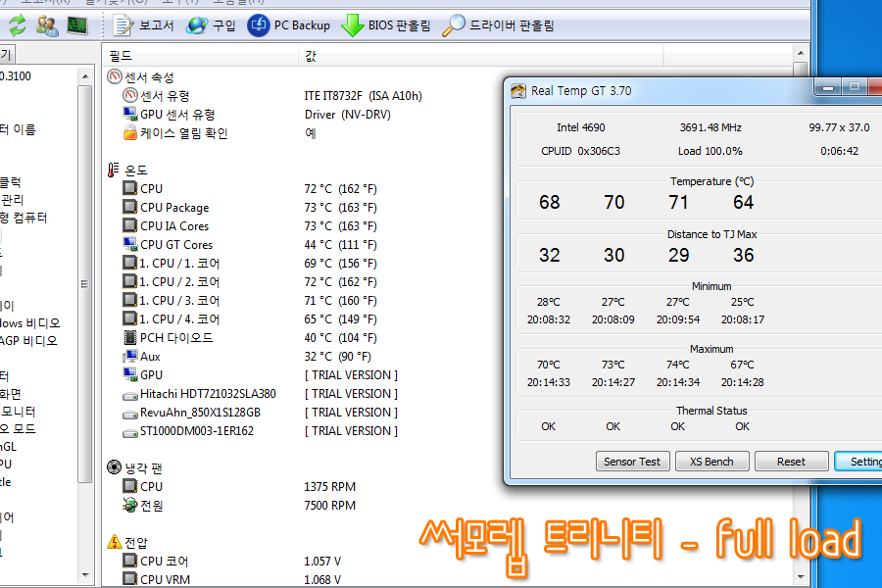Click the CPU fan row icon
Viewport: 882px width, 588px height.
click(x=130, y=486)
